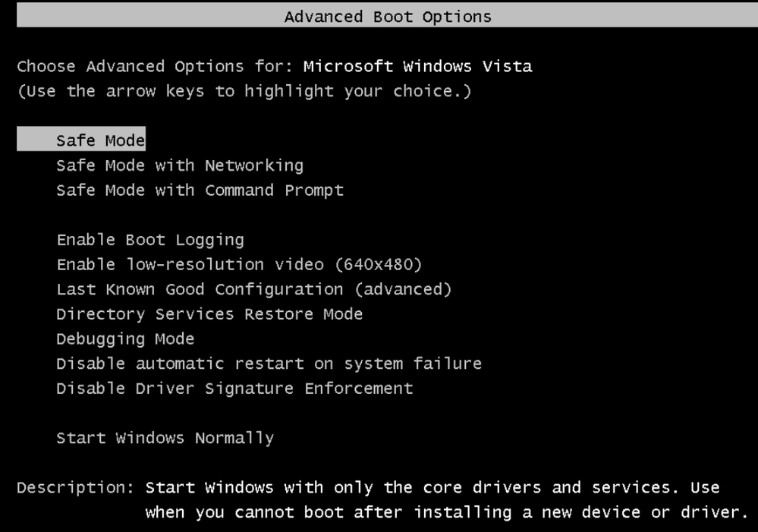Select Last Known Good Configuration (advanced)
The image size is (758, 532).
tap(253, 290)
